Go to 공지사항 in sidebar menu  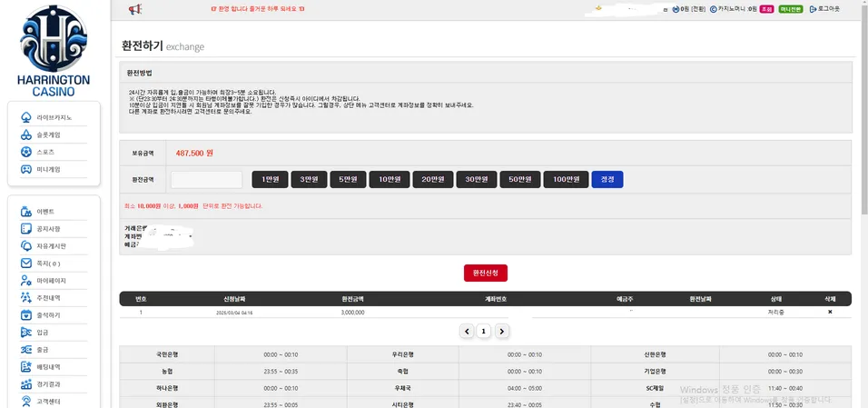[x=49, y=229]
